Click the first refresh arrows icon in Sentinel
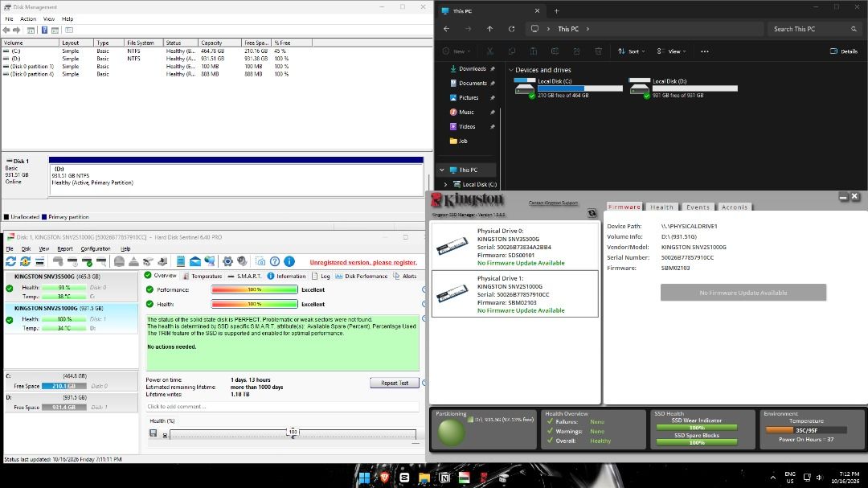Viewport: 868px width, 488px height. (x=10, y=261)
